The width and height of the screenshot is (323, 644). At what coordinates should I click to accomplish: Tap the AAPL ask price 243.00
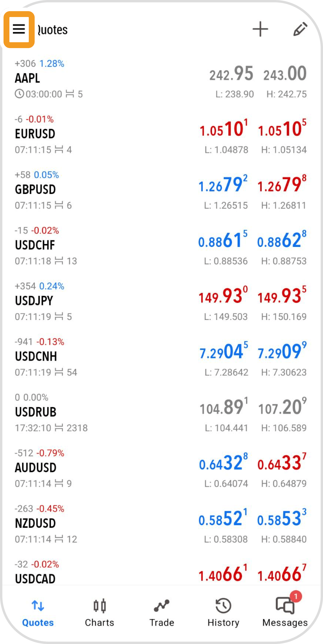tap(285, 74)
